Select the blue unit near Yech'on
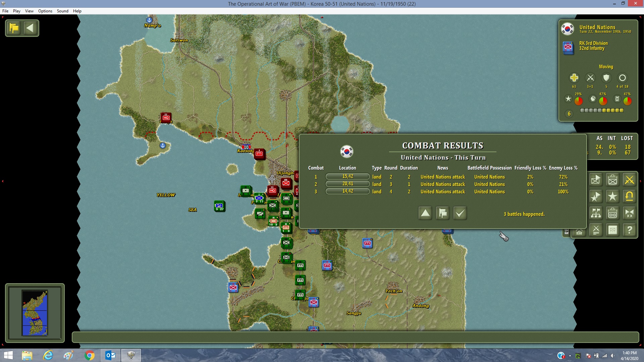Screen dimensions: 644x362 pos(367,243)
